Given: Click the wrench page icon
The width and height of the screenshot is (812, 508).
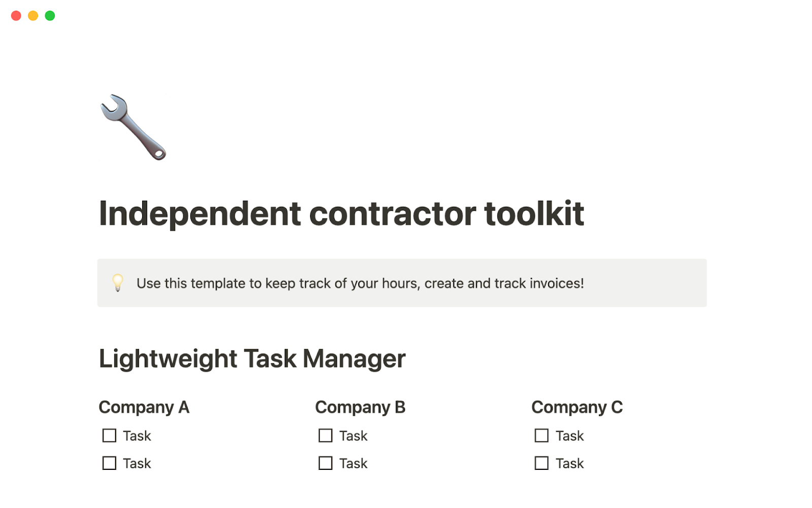Looking at the screenshot, I should 133,127.
